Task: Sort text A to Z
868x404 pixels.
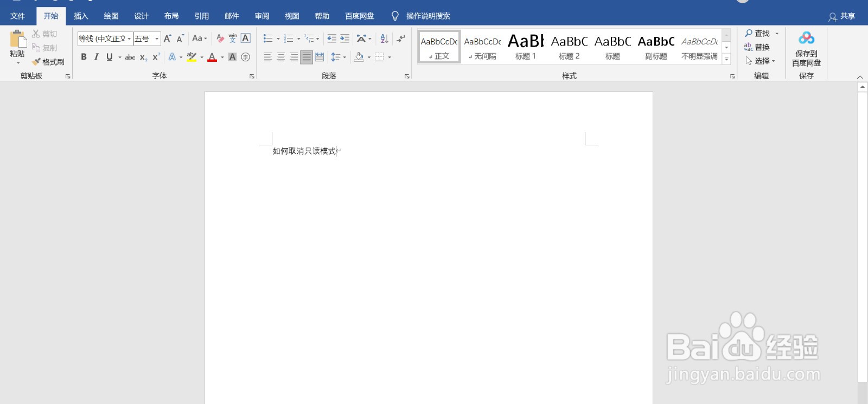Action: [x=384, y=39]
